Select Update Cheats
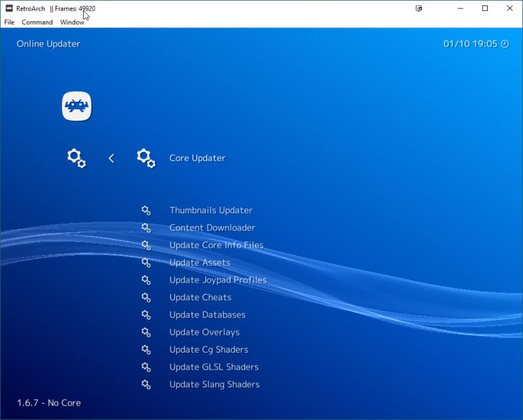This screenshot has height=420, width=523. [x=200, y=297]
